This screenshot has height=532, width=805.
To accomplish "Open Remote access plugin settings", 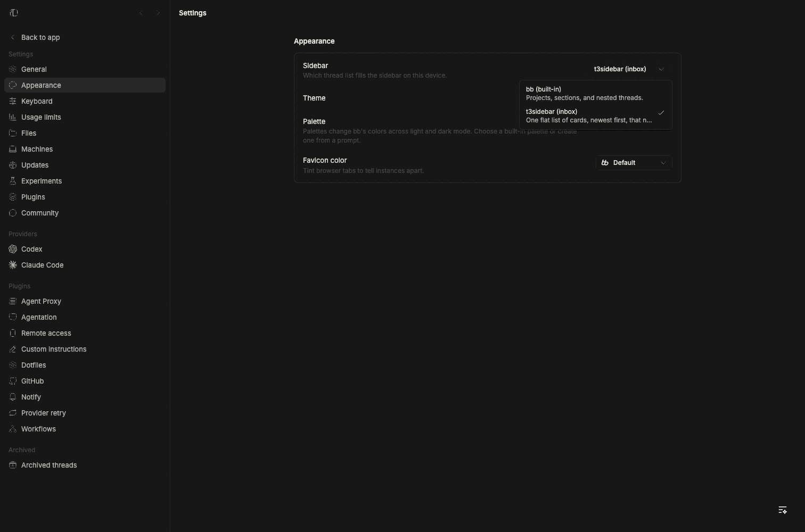I will click(85, 333).
